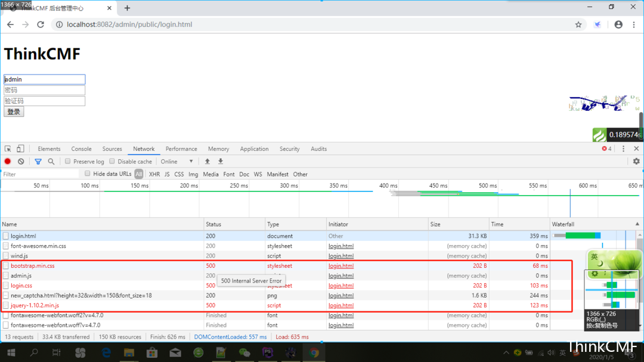Filter requests by Img

click(193, 174)
